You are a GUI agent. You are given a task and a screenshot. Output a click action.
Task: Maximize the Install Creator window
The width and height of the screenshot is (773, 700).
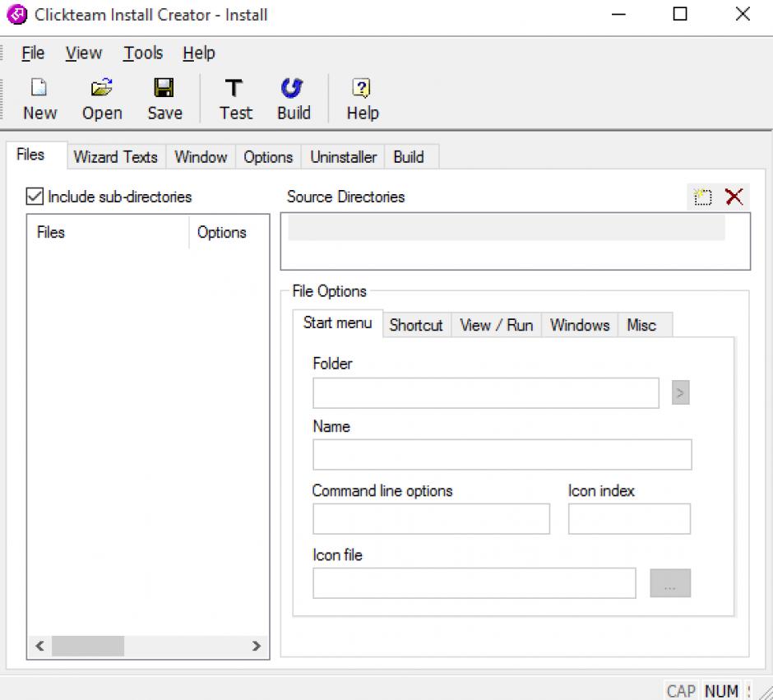(x=680, y=14)
